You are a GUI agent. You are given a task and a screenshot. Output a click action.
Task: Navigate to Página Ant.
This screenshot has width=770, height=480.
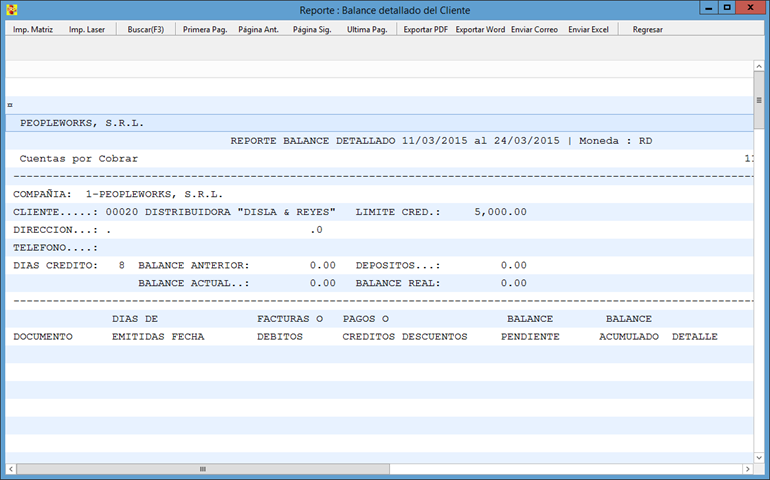click(x=258, y=30)
